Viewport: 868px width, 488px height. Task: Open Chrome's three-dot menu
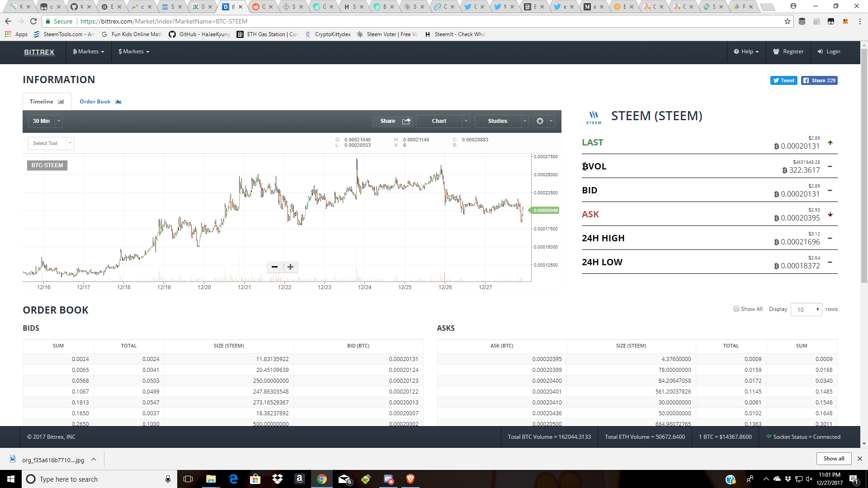[x=860, y=21]
